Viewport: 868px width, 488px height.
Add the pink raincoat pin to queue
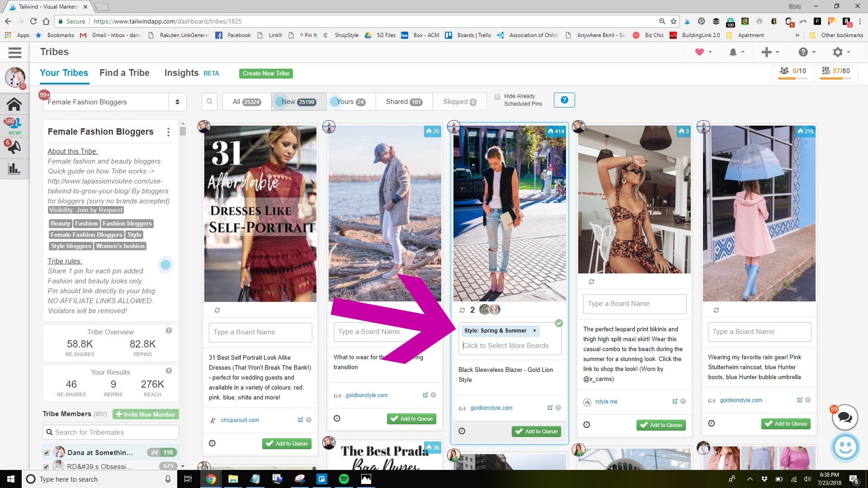(x=786, y=424)
